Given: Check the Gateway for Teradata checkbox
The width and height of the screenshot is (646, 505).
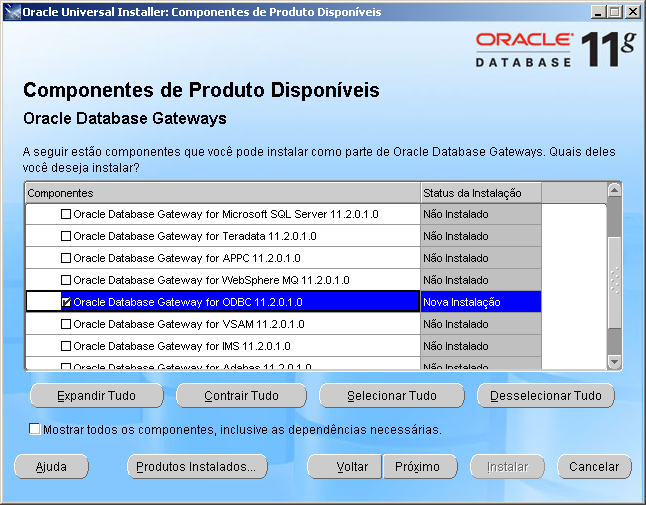Looking at the screenshot, I should pyautogui.click(x=66, y=236).
